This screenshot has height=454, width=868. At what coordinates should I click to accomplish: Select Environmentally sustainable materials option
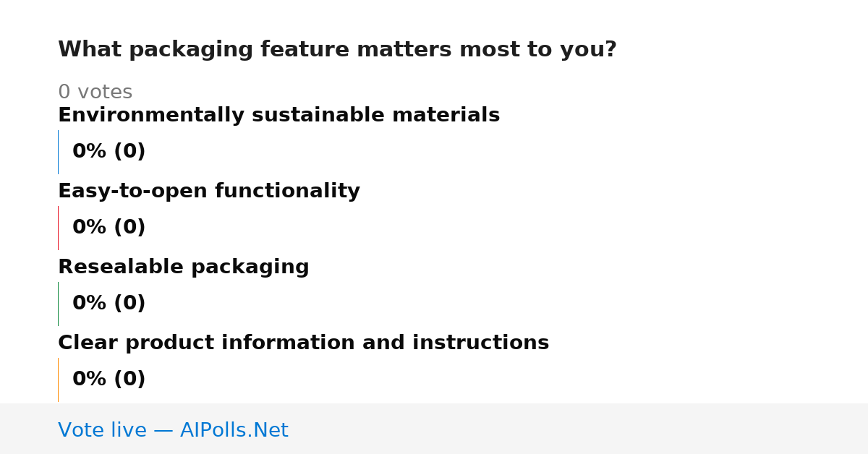[278, 115]
